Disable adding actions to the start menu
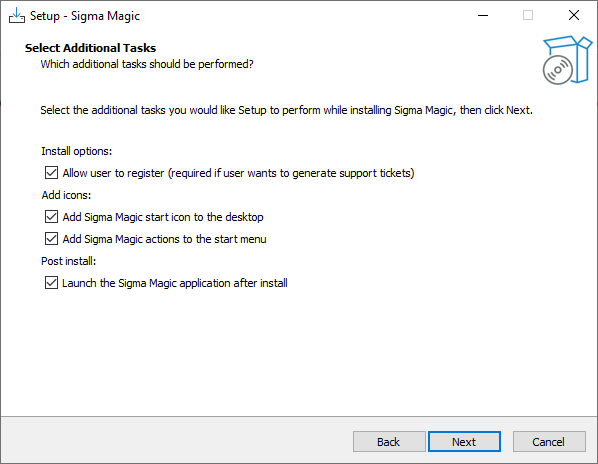The height and width of the screenshot is (464, 598). click(51, 239)
